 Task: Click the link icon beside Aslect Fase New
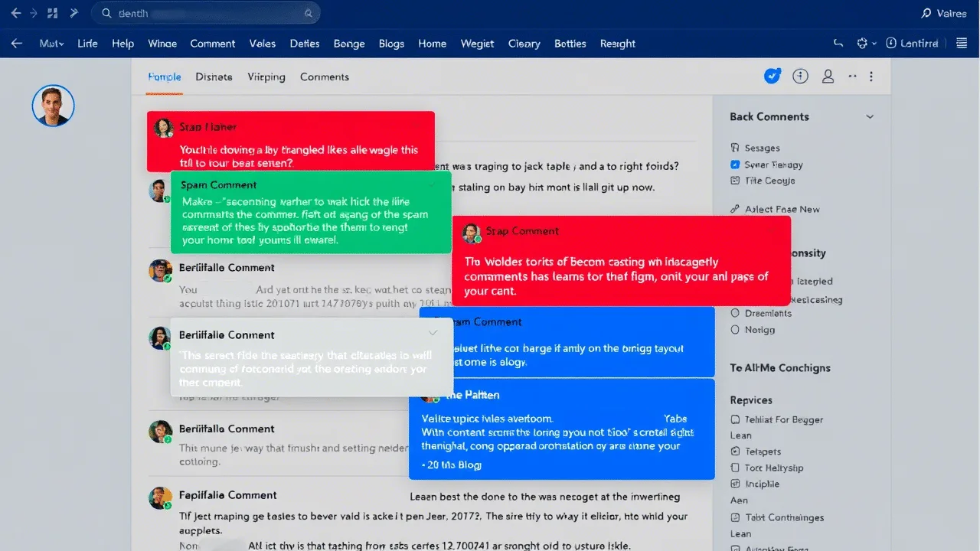point(736,209)
